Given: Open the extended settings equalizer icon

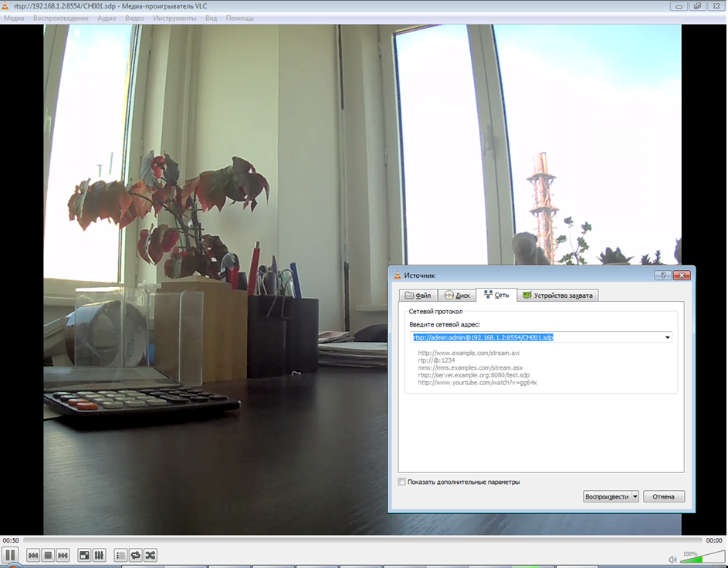Looking at the screenshot, I should [x=99, y=555].
